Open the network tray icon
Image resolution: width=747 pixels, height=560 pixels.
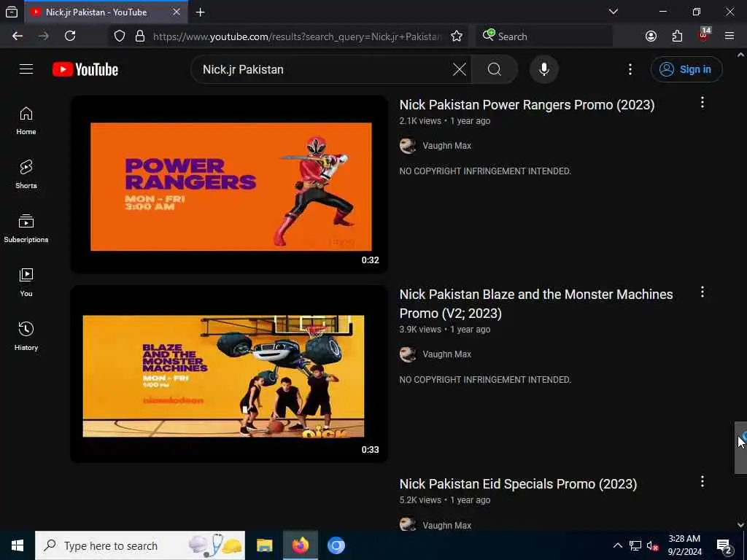click(635, 545)
